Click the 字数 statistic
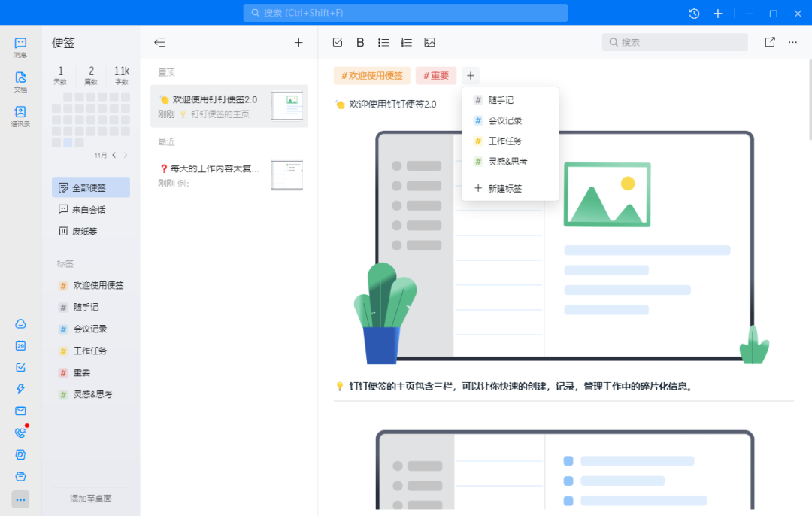The image size is (812, 516). (122, 75)
